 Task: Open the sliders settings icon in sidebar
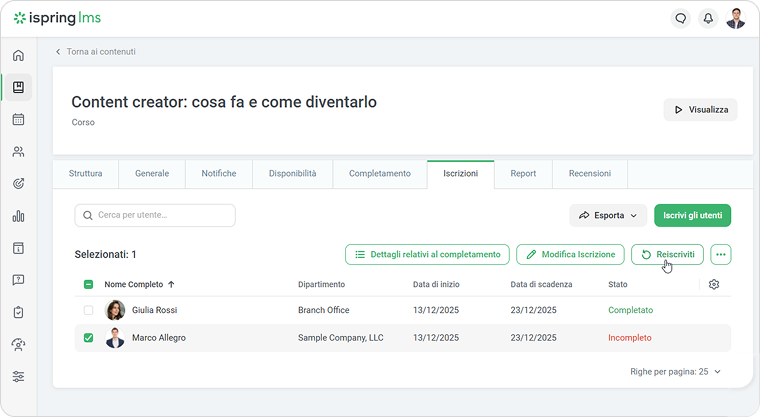coord(18,377)
